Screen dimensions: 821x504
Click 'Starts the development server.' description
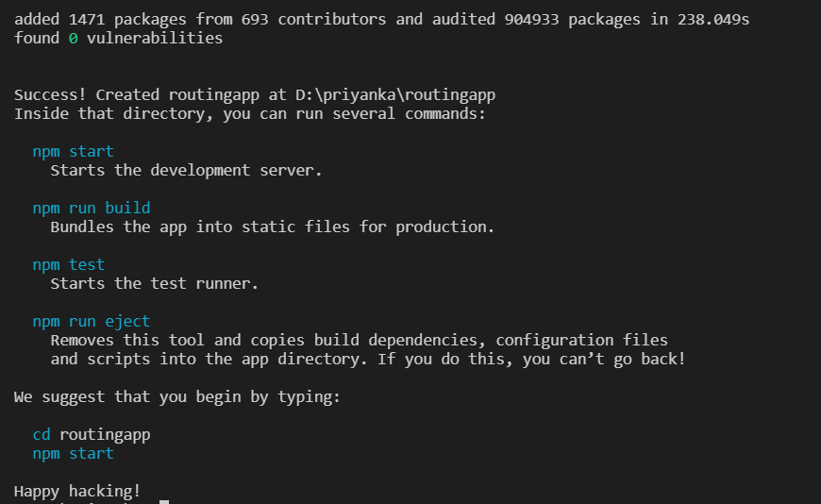point(186,171)
